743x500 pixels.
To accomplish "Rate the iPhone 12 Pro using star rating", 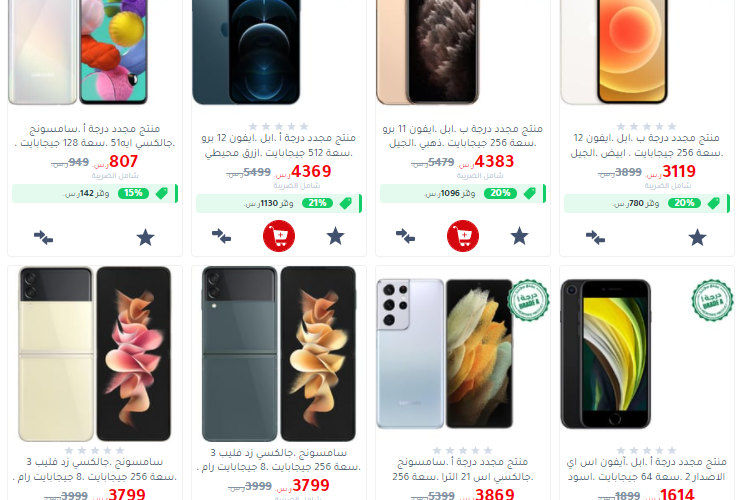I will tap(279, 127).
